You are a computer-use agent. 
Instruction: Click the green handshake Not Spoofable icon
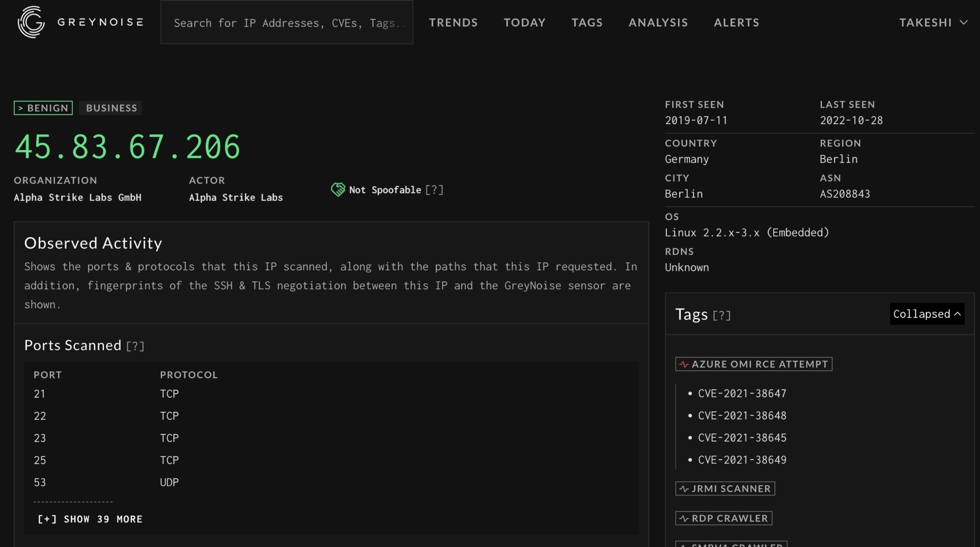coord(338,190)
